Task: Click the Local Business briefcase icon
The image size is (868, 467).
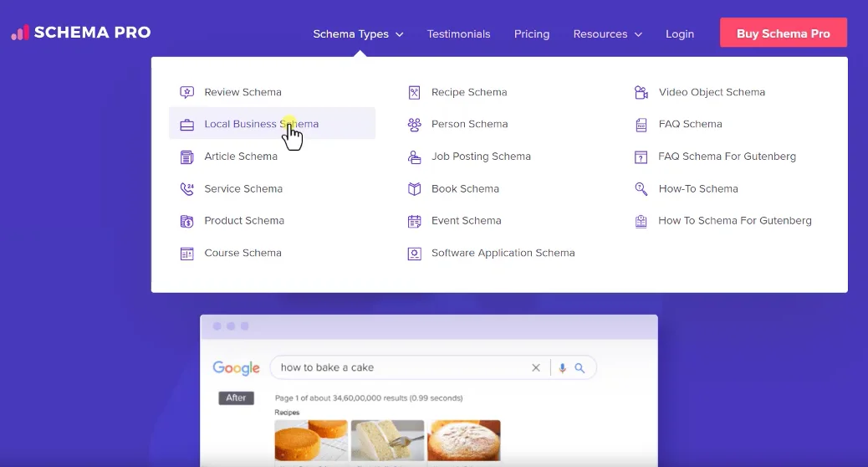Action: point(187,125)
